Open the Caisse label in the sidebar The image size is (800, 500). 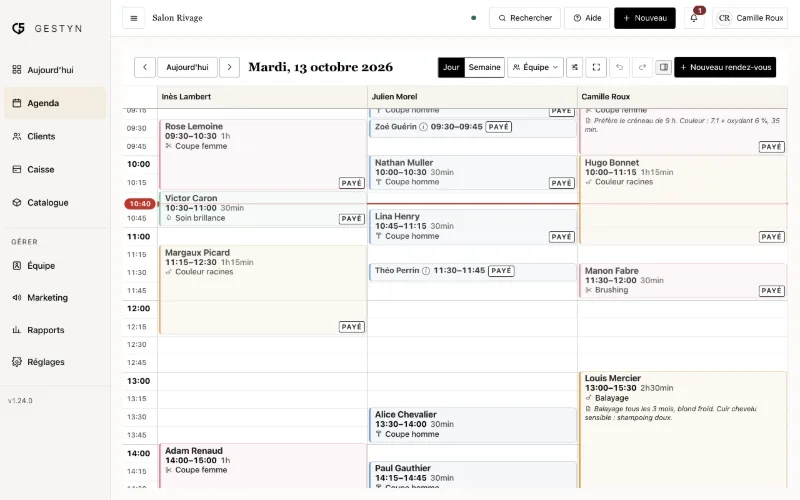(x=41, y=169)
